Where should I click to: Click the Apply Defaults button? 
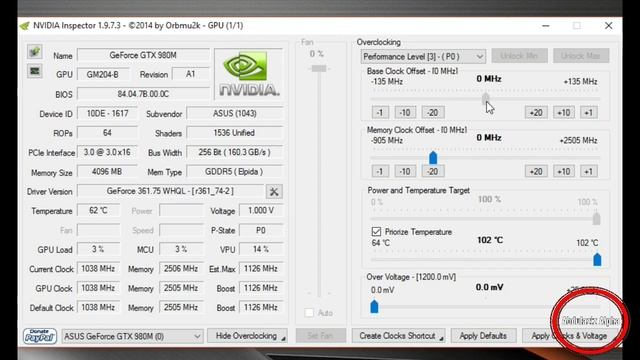click(483, 336)
